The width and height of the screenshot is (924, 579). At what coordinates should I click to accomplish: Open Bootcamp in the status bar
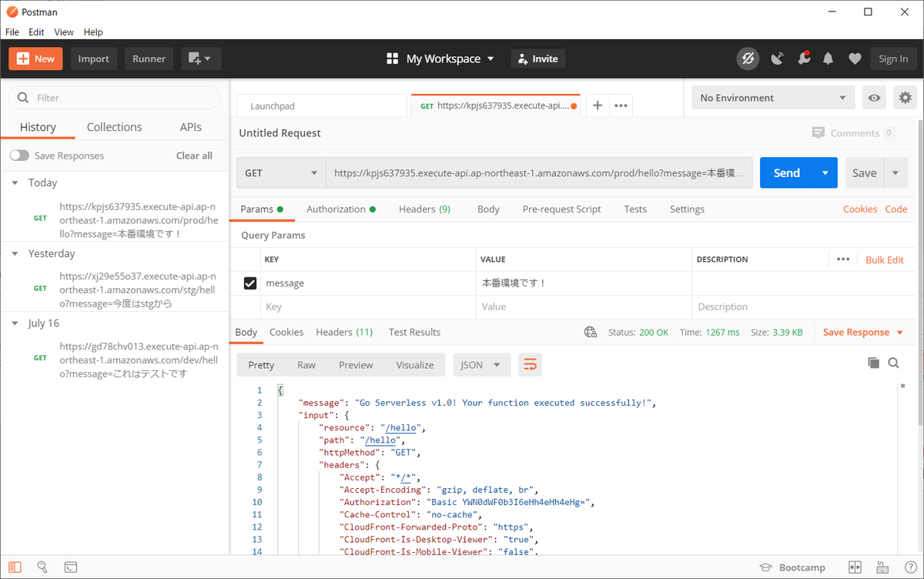[792, 567]
